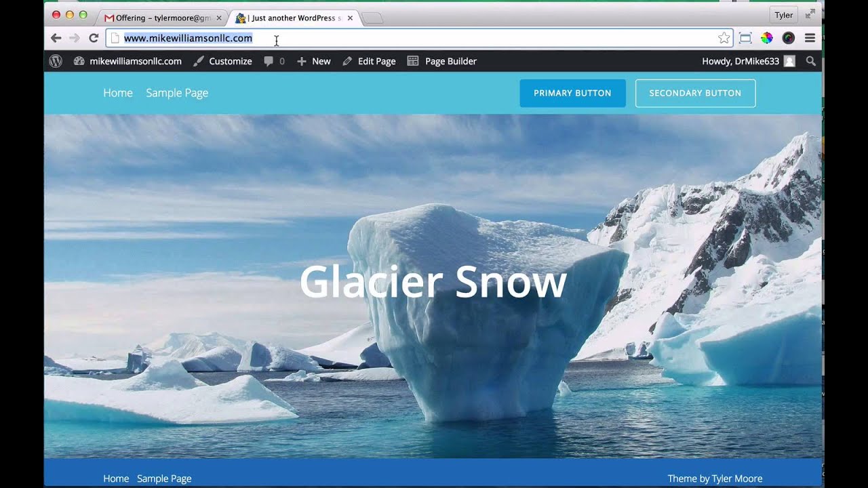The image size is (868, 488).
Task: Select Just another WordPress tab
Action: 294,18
